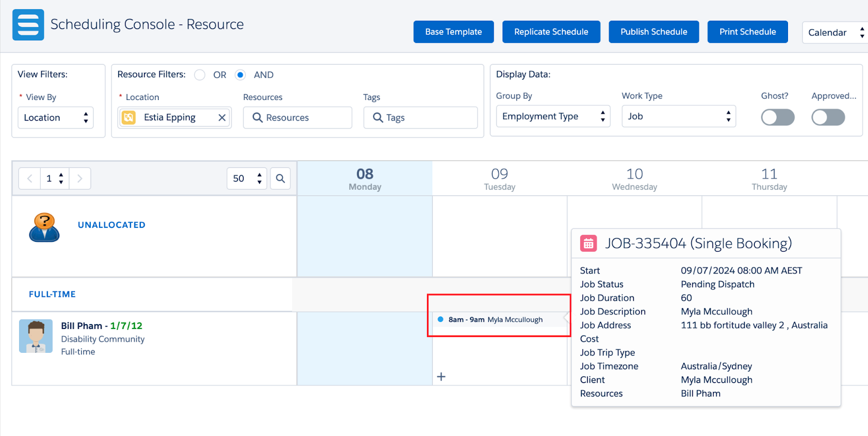Screen dimensions: 868x436
Task: Open the Work Type Job dropdown
Action: [x=679, y=116]
